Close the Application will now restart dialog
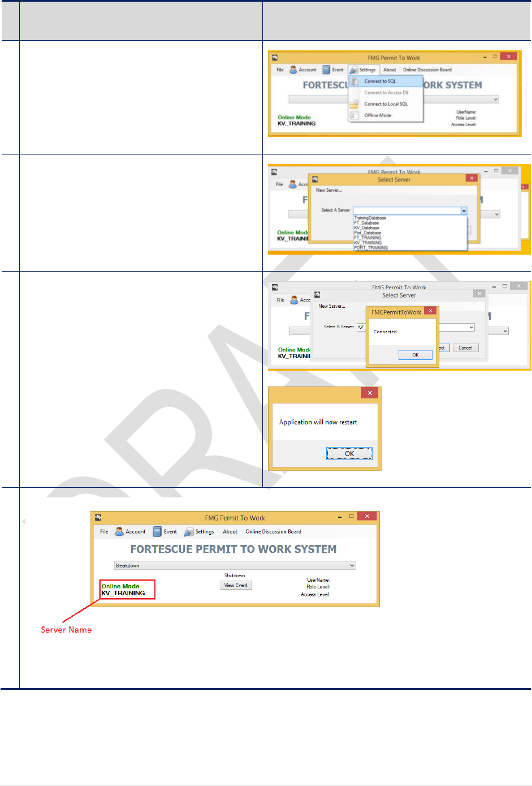The image size is (532, 786). tap(370, 393)
